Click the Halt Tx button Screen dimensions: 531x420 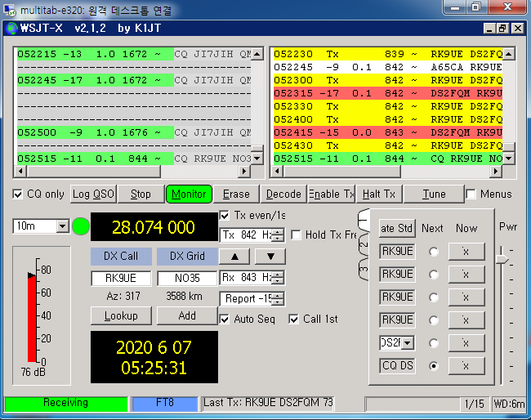coord(379,194)
